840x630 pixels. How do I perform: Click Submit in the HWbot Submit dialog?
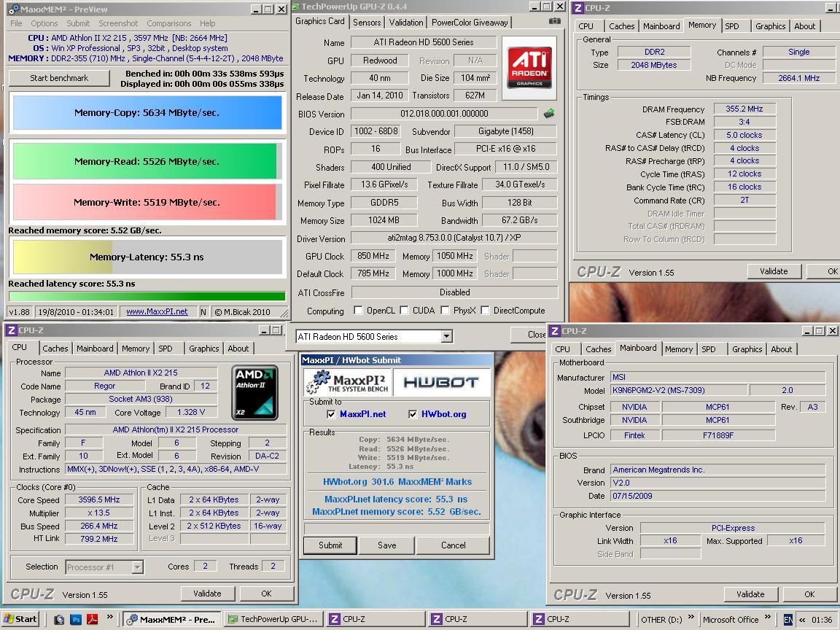click(x=330, y=545)
